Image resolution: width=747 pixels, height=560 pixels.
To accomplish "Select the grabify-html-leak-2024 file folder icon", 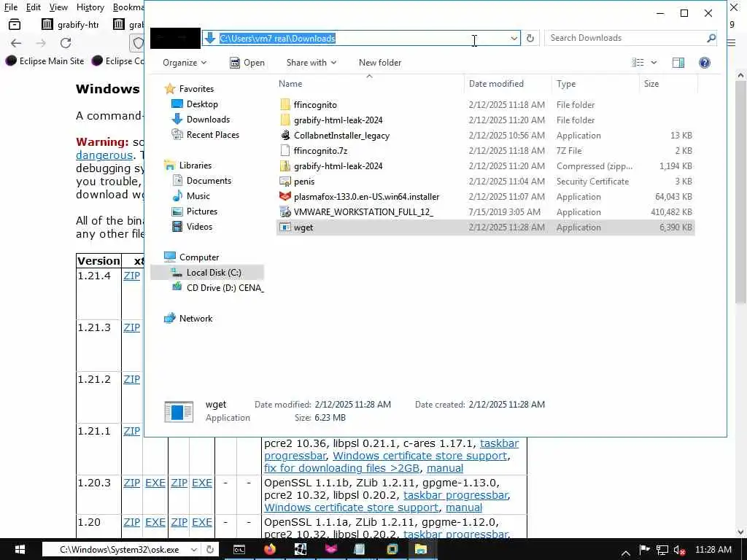I will pos(285,120).
